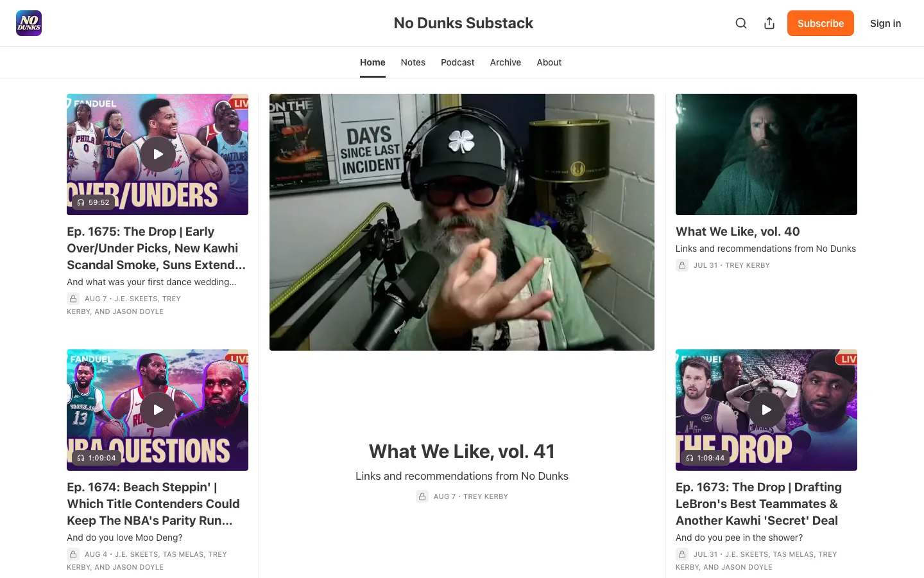
Task: Click AUG 7 J.E. Skeets, Trey Kerby byline
Action: click(x=124, y=305)
